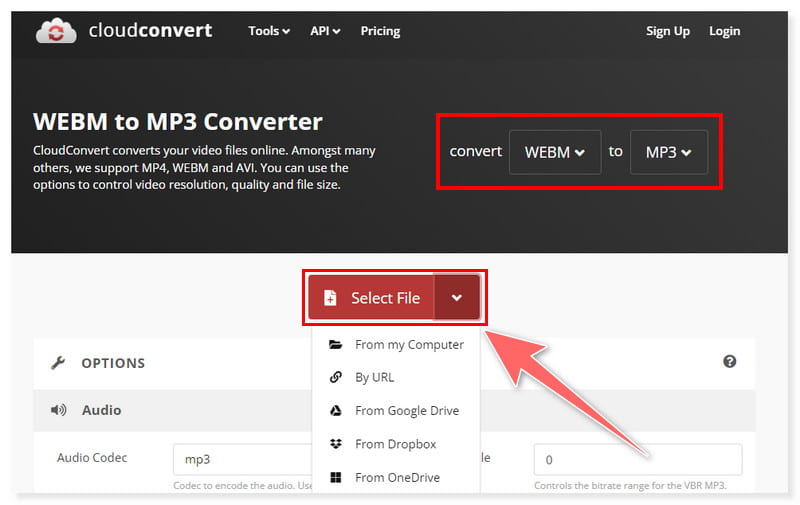800x505 pixels.
Task: Click the chain link URL icon
Action: (x=335, y=377)
